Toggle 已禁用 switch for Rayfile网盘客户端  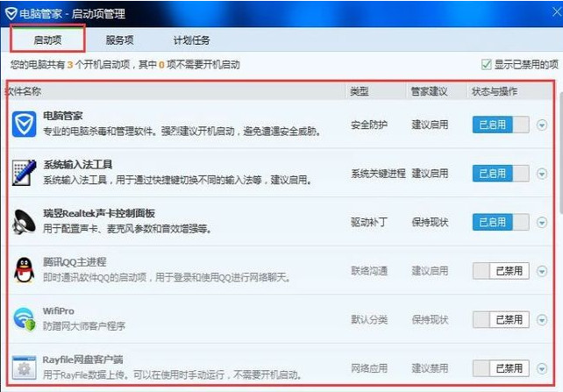coord(501,368)
